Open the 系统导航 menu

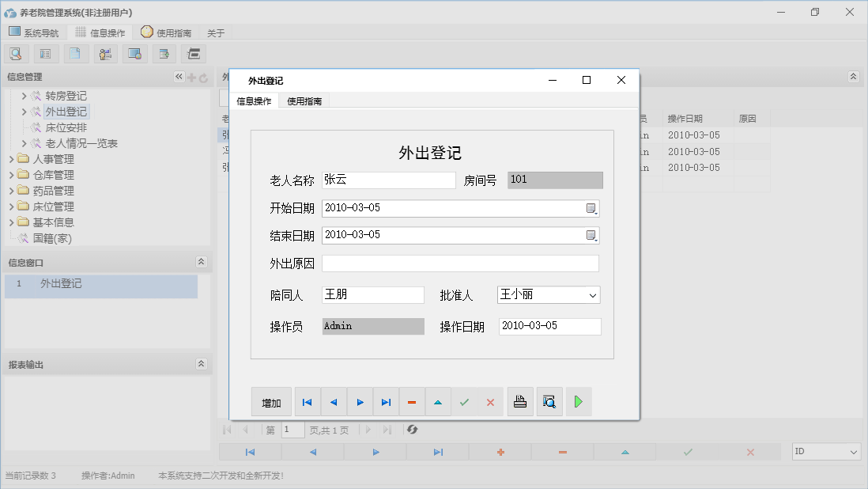[x=34, y=32]
